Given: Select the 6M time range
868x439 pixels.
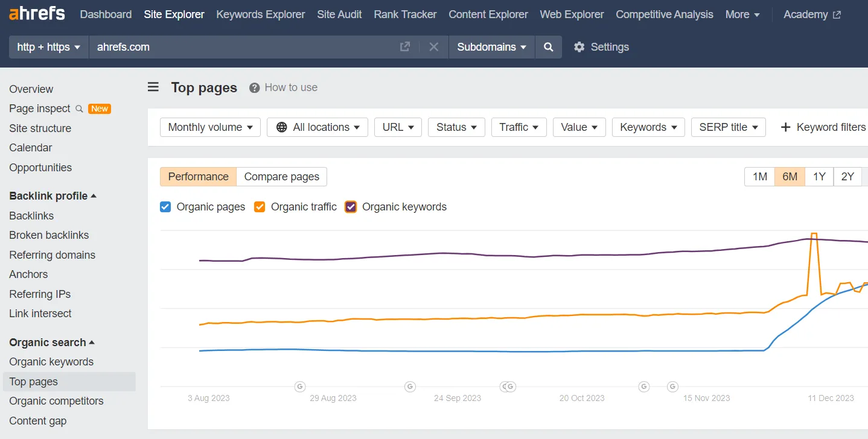Looking at the screenshot, I should 790,177.
